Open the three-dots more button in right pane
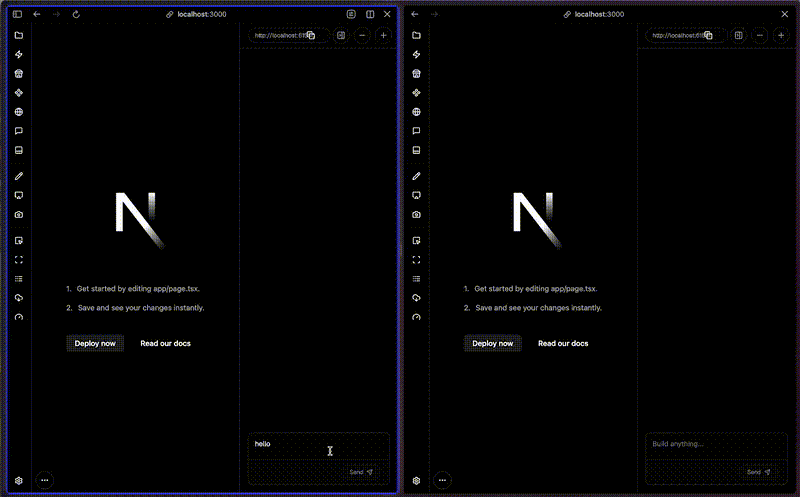The image size is (800, 497). tap(442, 480)
